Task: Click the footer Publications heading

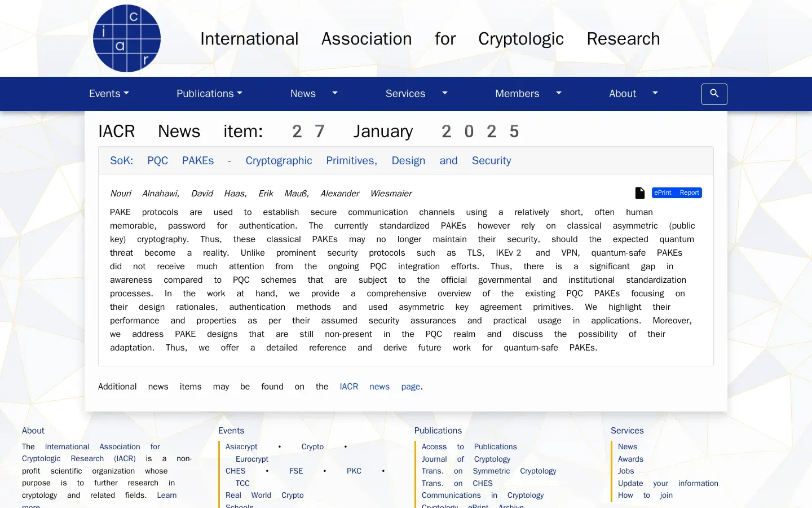Action: (x=438, y=431)
